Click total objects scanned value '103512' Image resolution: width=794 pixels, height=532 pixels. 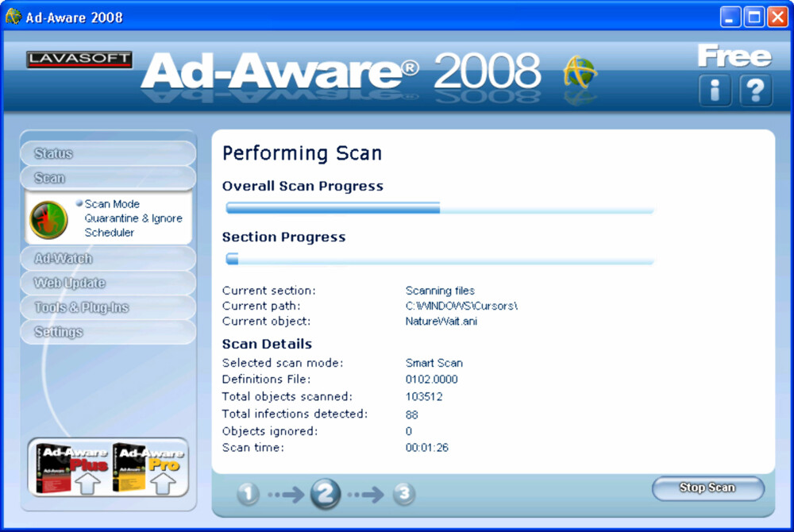pyautogui.click(x=424, y=396)
